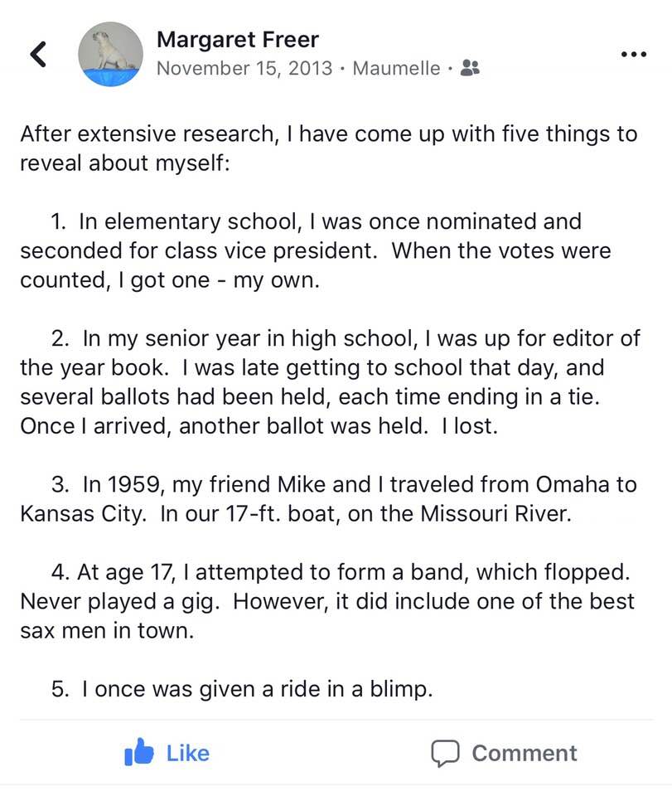Click 'sax men in town' text
Screen dimensions: 672x796
click(x=107, y=631)
